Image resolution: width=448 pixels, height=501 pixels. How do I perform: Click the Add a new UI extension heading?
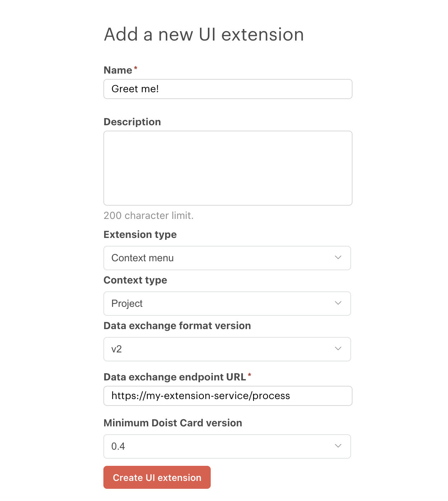(x=204, y=34)
